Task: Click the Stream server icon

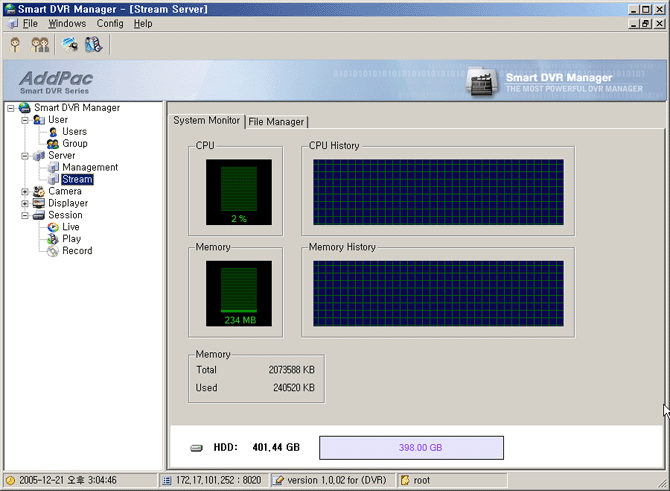Action: [x=53, y=179]
